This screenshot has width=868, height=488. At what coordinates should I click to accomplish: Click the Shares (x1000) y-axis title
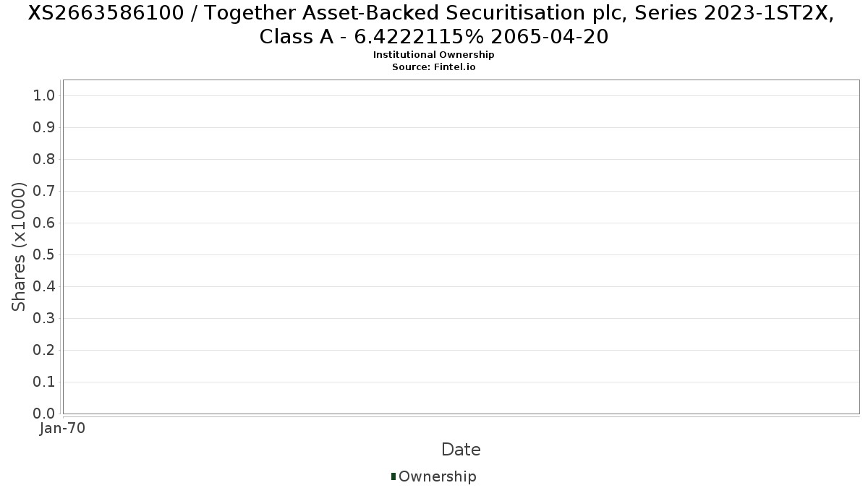coord(19,247)
